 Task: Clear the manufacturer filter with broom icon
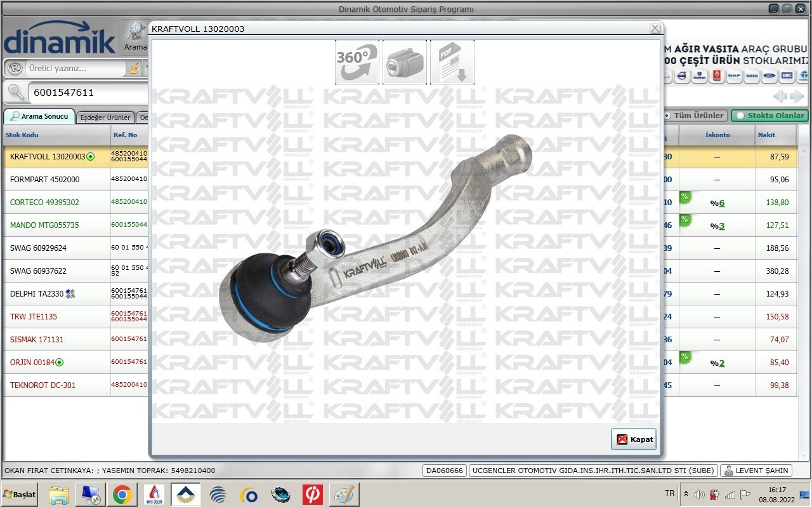(134, 69)
